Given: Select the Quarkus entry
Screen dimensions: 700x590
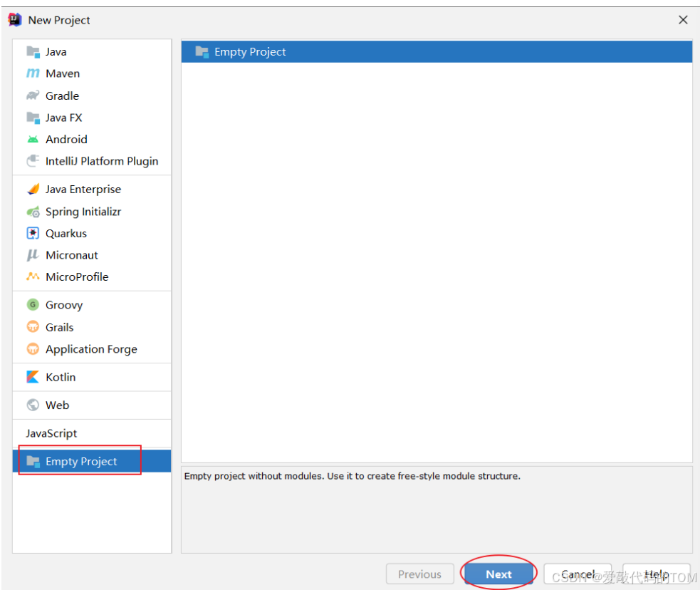Looking at the screenshot, I should pyautogui.click(x=66, y=233).
